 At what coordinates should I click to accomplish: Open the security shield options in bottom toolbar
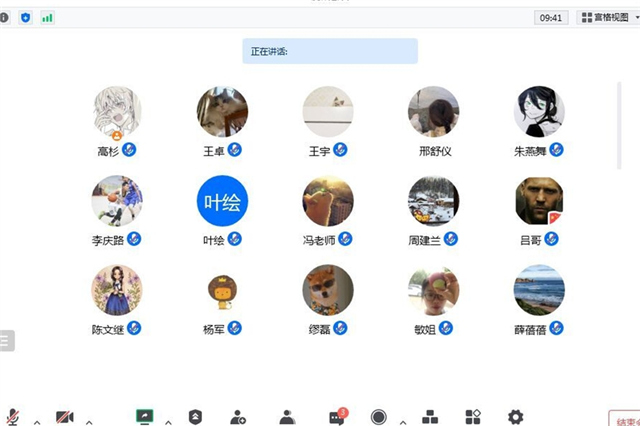(x=196, y=417)
